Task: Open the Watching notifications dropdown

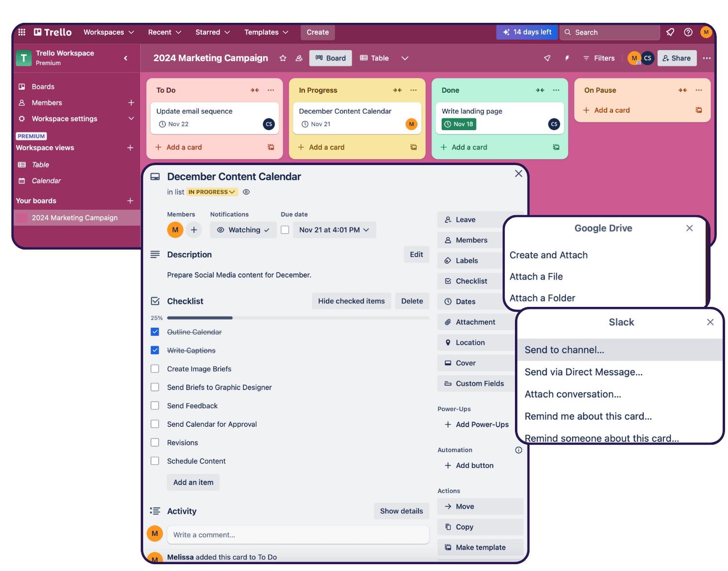Action: pos(243,230)
